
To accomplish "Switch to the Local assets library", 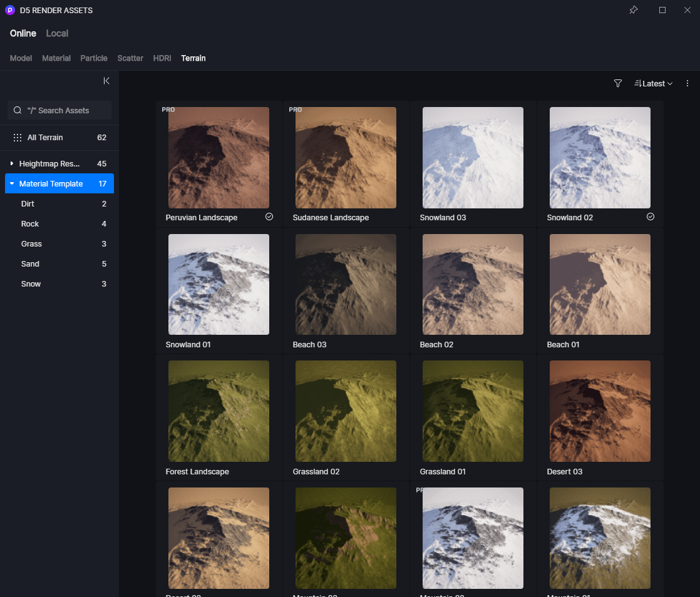I will click(57, 33).
